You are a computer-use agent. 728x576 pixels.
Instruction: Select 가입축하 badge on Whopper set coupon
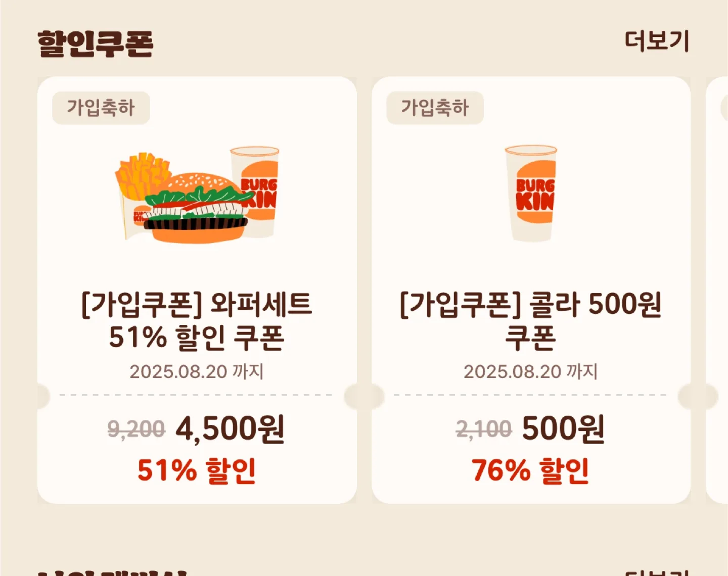101,108
